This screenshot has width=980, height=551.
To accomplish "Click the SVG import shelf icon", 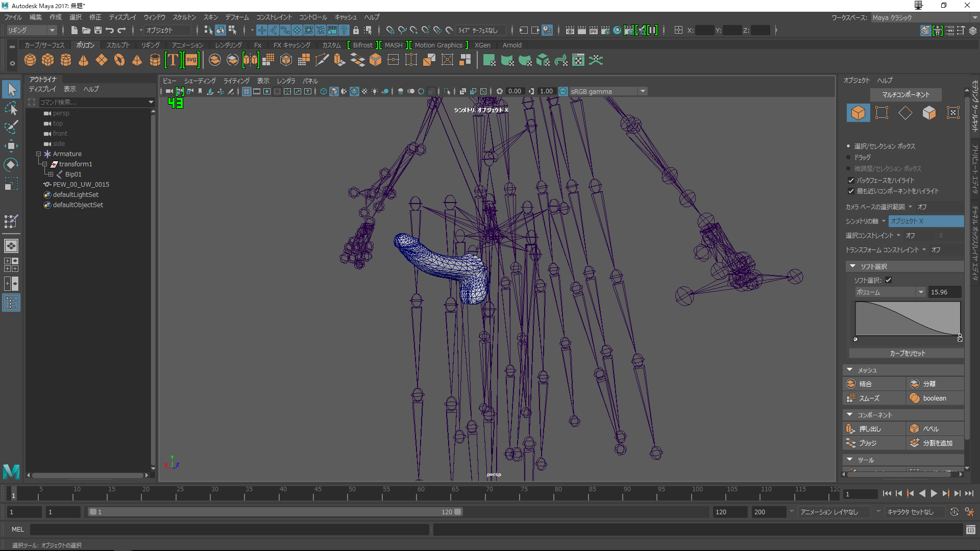I will (x=191, y=60).
